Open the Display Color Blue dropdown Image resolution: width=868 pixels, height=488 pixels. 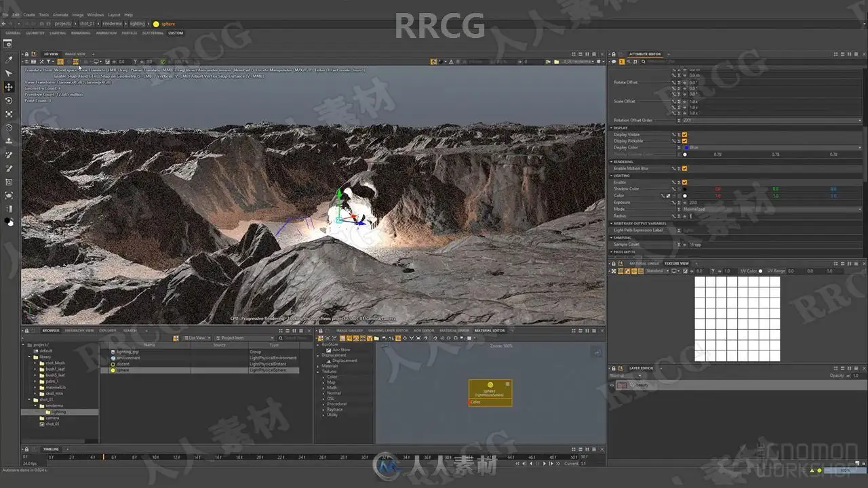[774, 147]
